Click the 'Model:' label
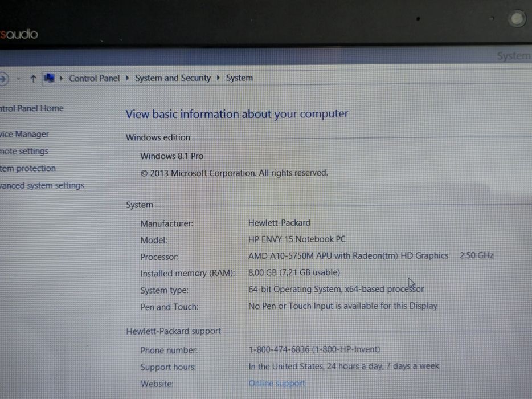Image resolution: width=532 pixels, height=399 pixels. [x=154, y=240]
